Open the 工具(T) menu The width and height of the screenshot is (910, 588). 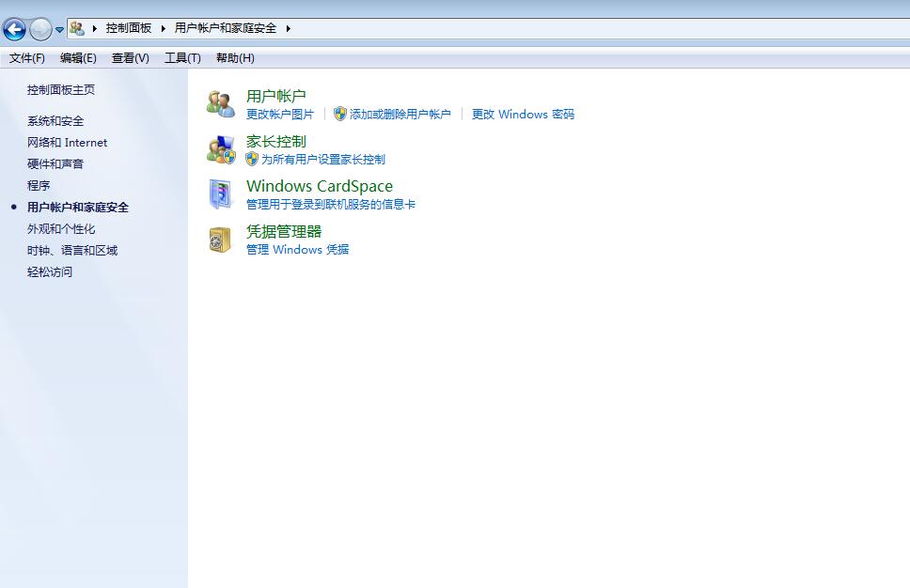[x=182, y=58]
